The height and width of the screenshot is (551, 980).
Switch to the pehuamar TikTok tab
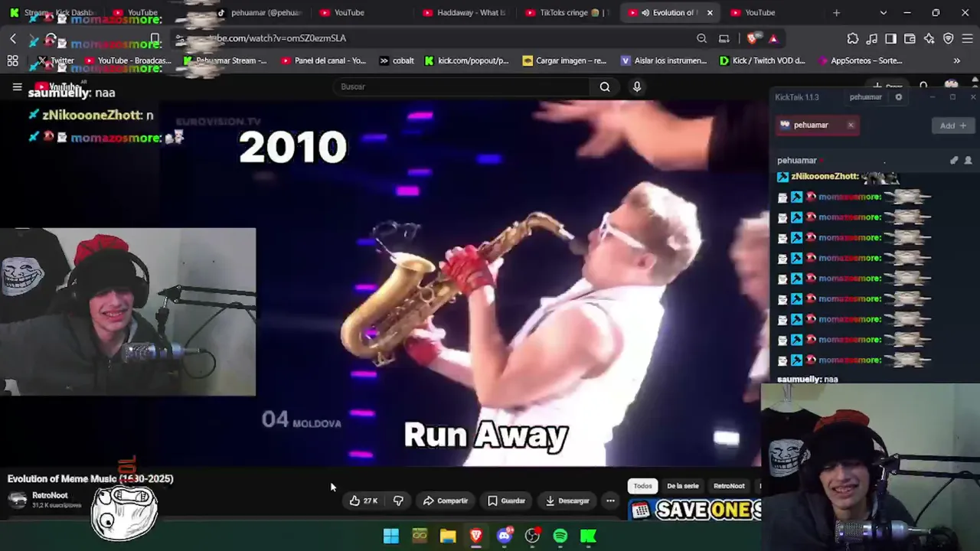(260, 12)
